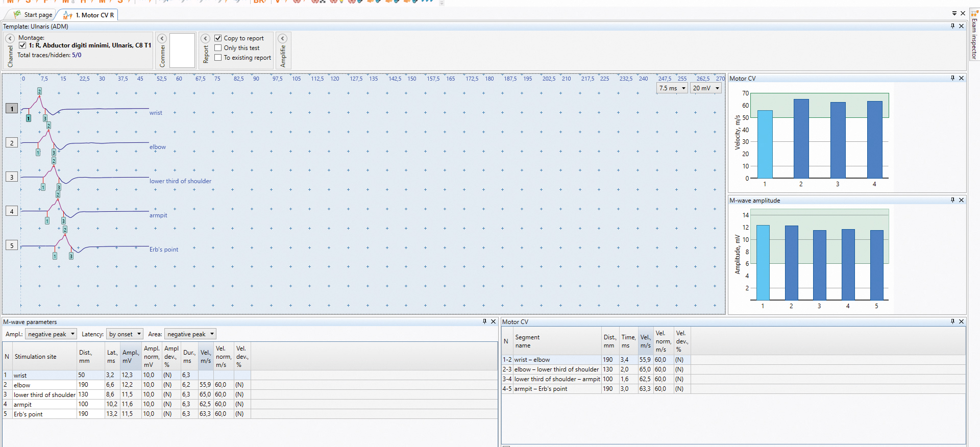Pin the M-wave amplitude chart panel
The image size is (980, 447).
(x=952, y=200)
